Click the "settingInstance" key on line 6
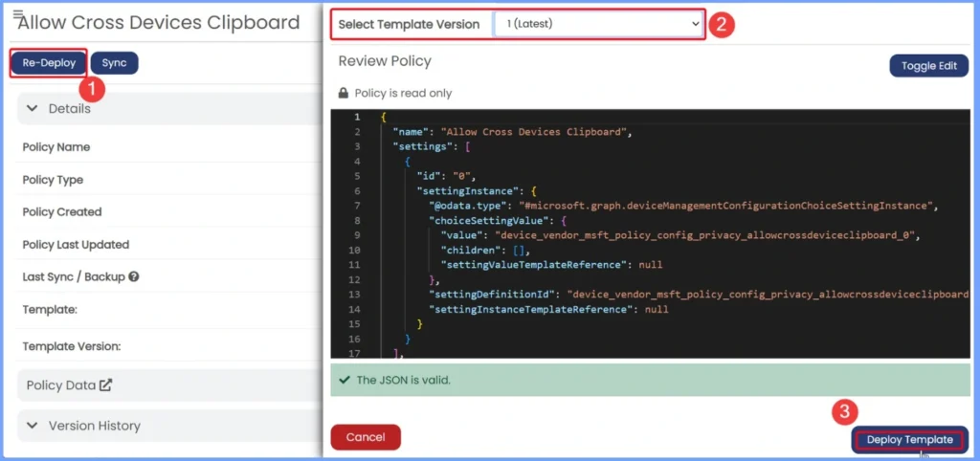The image size is (980, 461). point(469,190)
